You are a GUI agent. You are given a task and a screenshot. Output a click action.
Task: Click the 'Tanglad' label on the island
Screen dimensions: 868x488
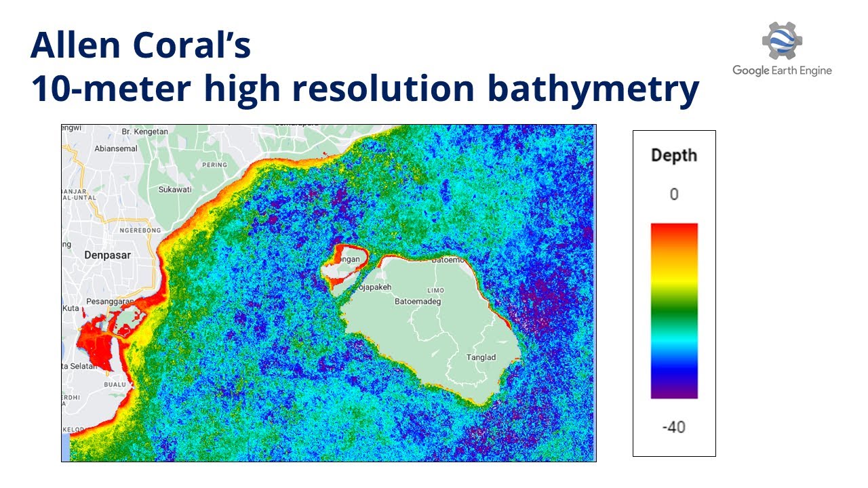click(481, 357)
